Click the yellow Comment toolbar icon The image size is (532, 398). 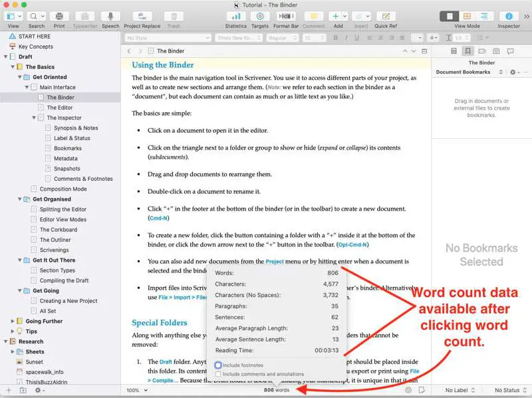point(314,16)
